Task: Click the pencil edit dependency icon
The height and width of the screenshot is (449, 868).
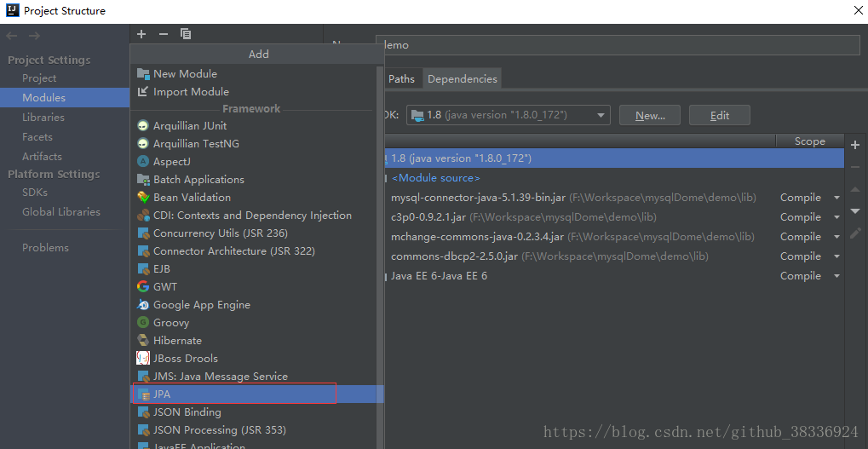Action: (x=855, y=233)
